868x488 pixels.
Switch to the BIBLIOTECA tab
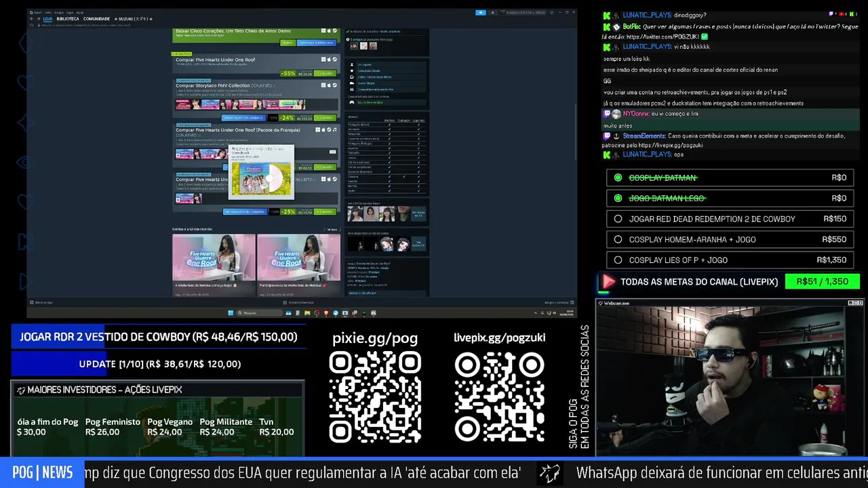(x=67, y=19)
